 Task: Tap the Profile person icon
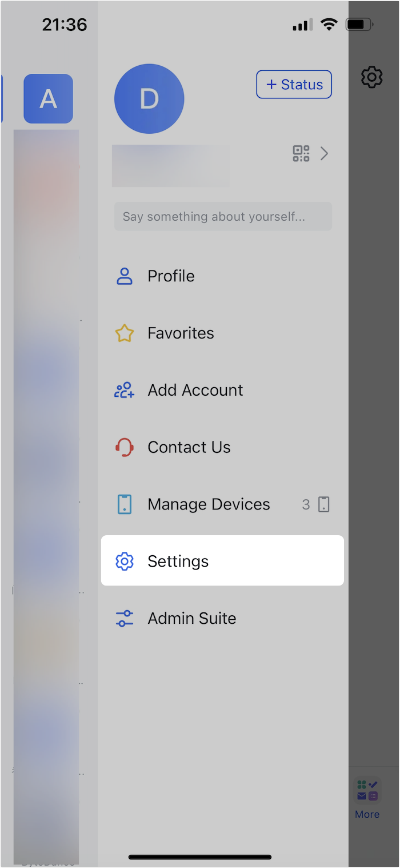(x=125, y=276)
